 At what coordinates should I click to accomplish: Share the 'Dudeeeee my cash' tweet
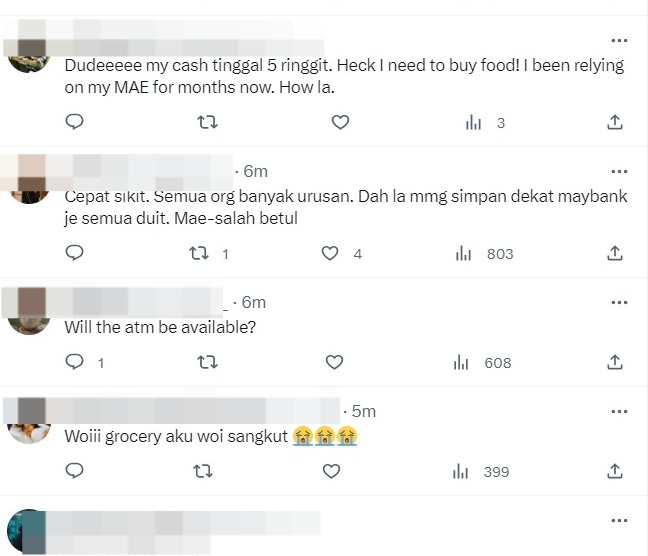[x=615, y=122]
